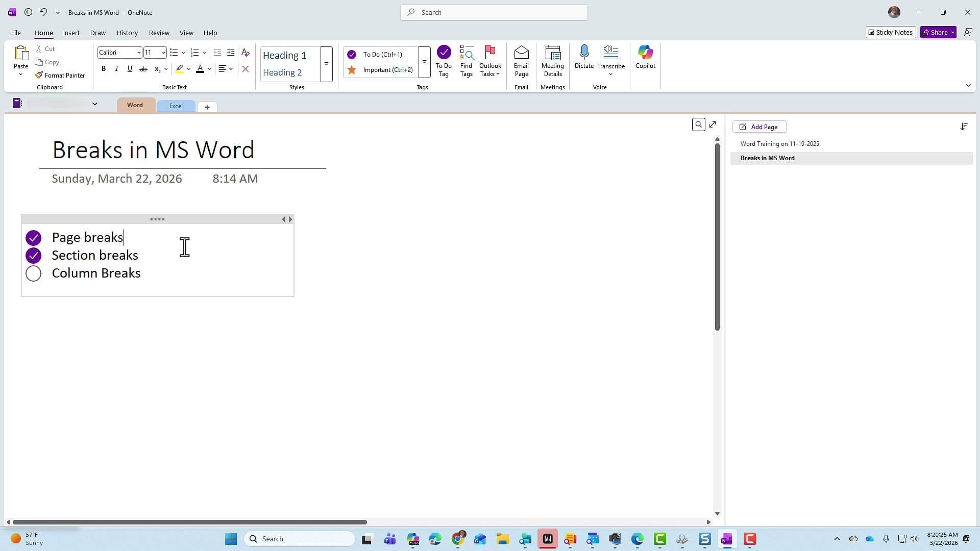This screenshot has width=980, height=551.
Task: Open the font name dropdown
Action: (138, 52)
